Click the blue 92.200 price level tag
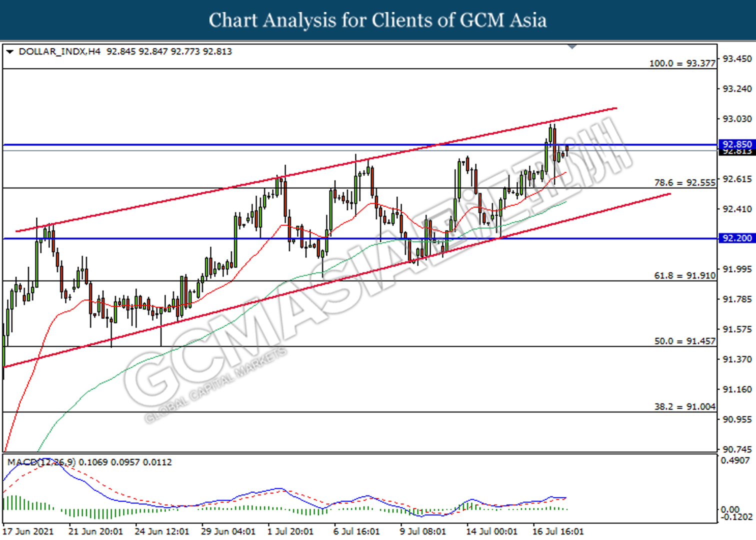This screenshot has height=540, width=756. click(736, 238)
